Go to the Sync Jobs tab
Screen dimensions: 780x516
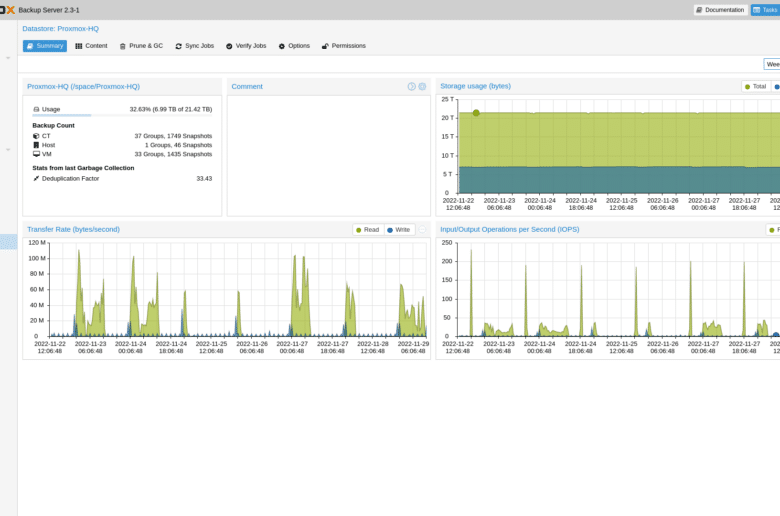click(195, 46)
